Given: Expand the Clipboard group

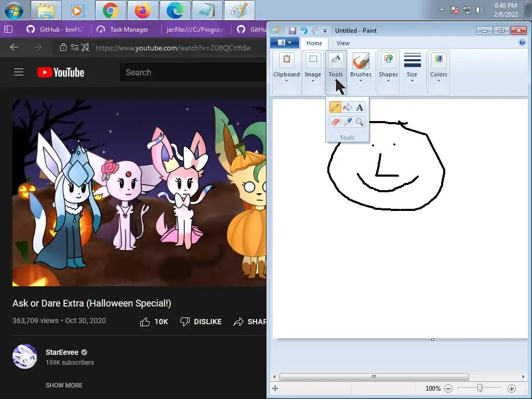Looking at the screenshot, I should 286,72.
